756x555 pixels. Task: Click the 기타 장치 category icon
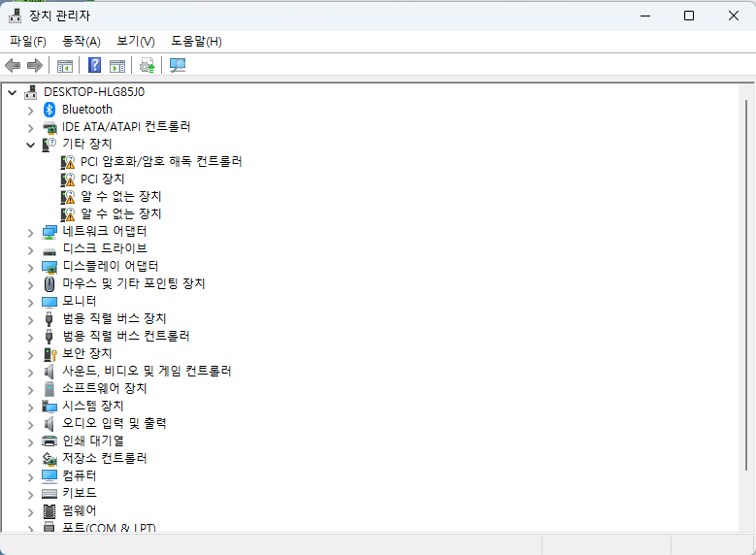49,145
